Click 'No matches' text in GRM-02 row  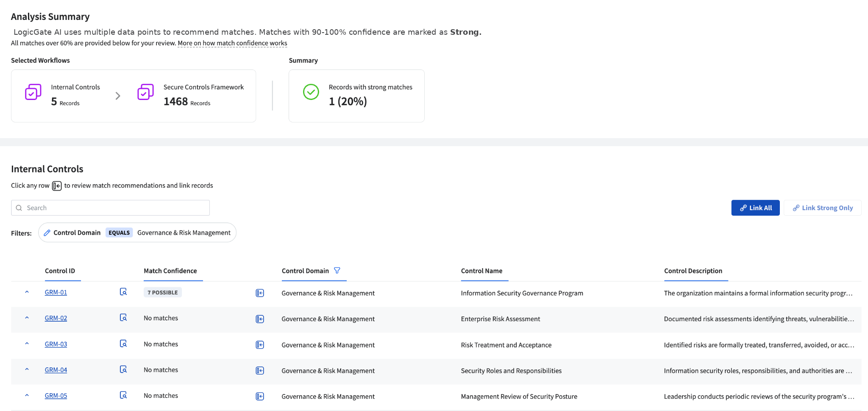[161, 318]
